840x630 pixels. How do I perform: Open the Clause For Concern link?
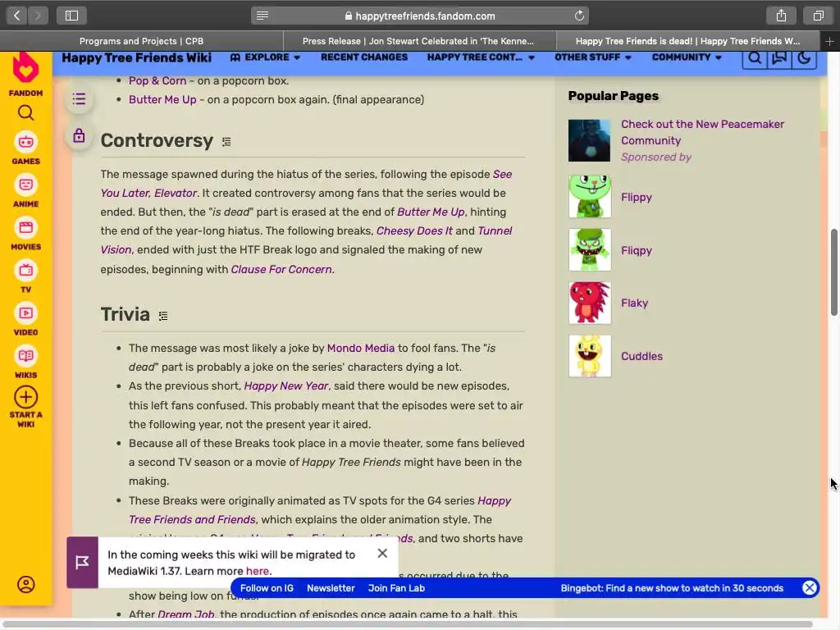(x=281, y=269)
